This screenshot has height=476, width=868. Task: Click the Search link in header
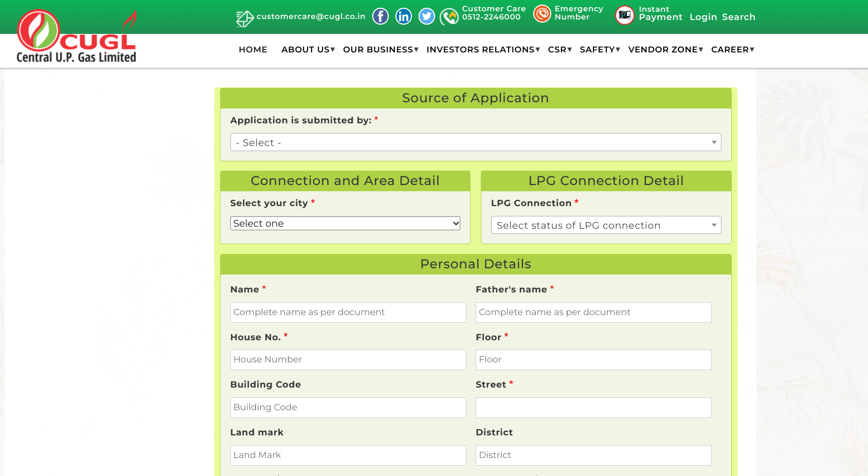(738, 17)
